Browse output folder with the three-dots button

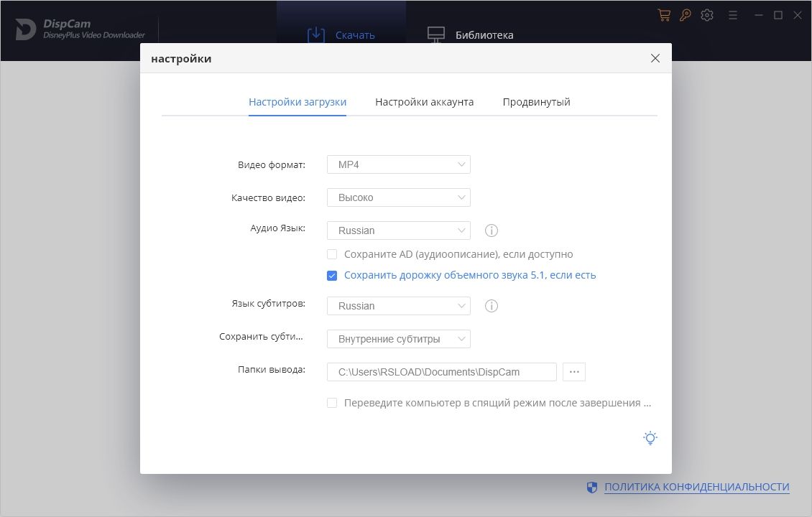[573, 371]
